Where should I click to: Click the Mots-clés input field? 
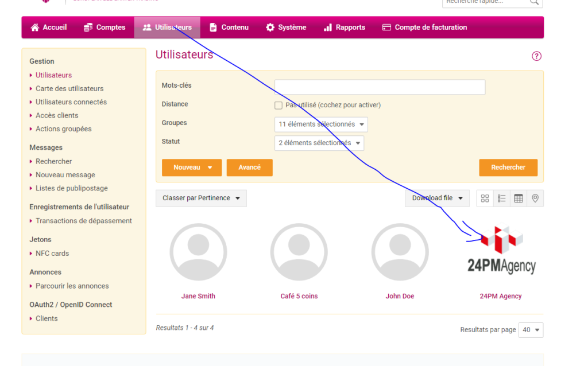tap(380, 87)
